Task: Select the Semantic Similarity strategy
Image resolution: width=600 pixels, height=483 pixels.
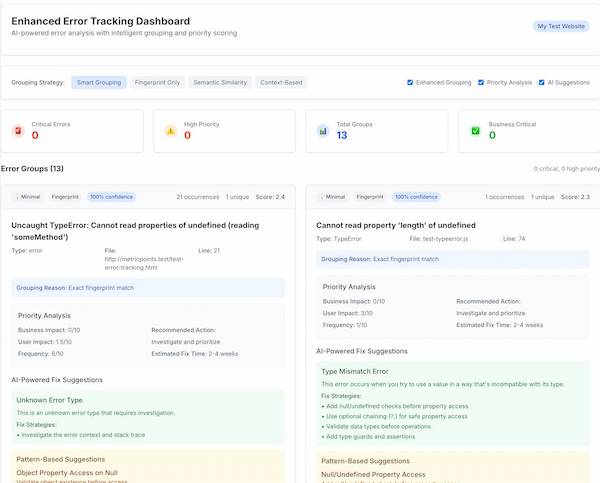Action: (220, 82)
